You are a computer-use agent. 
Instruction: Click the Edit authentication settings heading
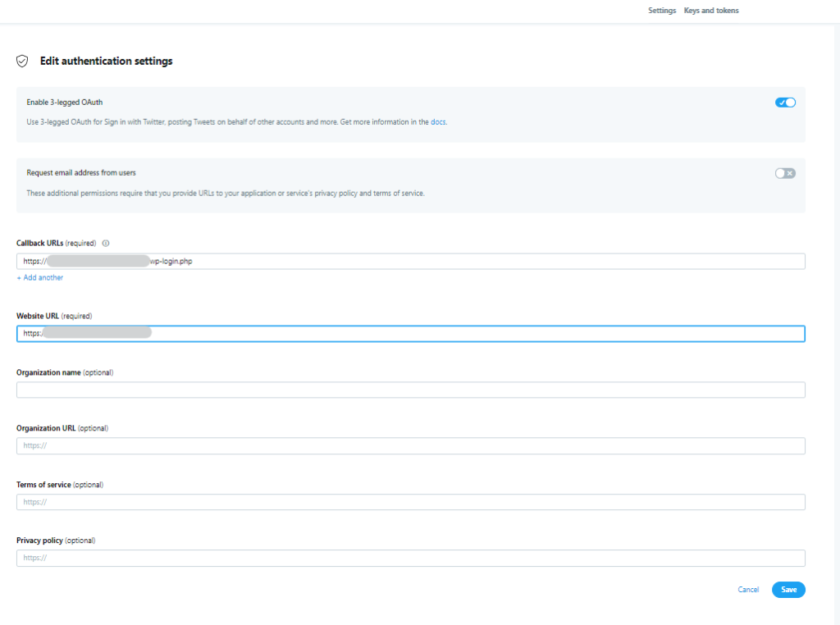tap(106, 62)
